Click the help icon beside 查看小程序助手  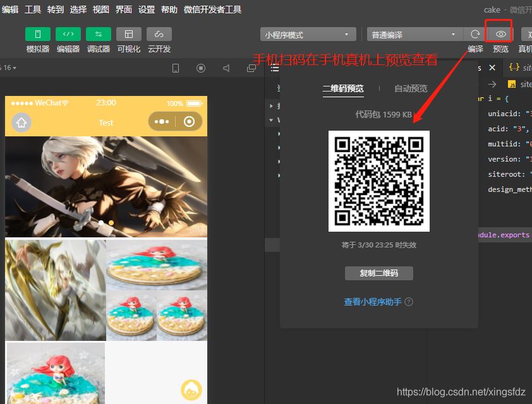click(x=409, y=302)
